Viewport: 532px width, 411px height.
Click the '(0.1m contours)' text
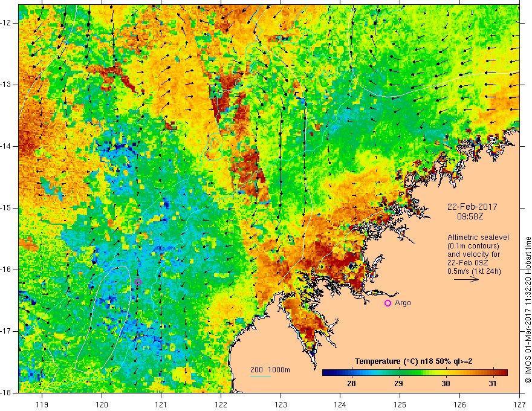point(473,246)
